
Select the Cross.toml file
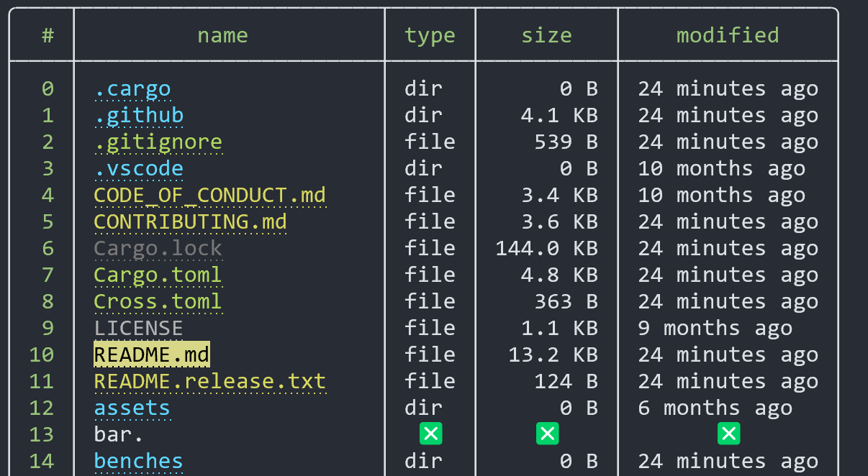[158, 301]
